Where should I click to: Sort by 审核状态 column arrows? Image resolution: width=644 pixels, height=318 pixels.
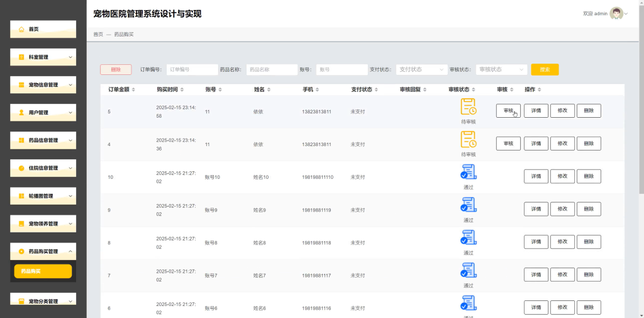pyautogui.click(x=473, y=89)
